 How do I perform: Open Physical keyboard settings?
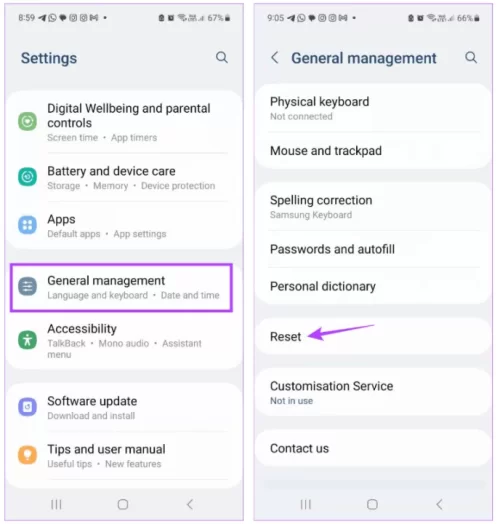click(373, 108)
